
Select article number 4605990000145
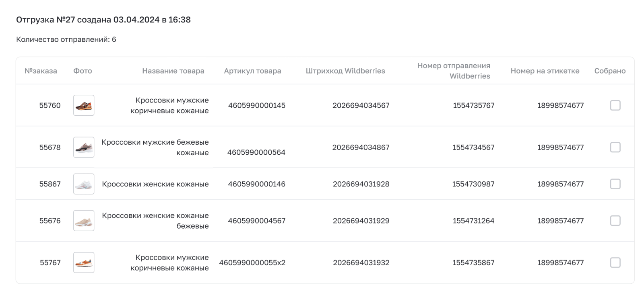257,105
